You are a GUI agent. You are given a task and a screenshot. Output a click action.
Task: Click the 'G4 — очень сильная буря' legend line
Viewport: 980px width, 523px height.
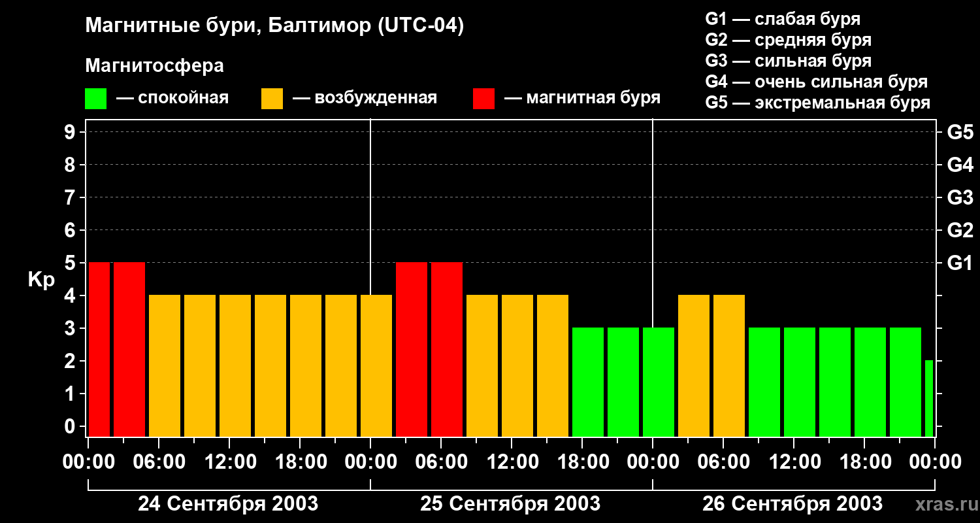pyautogui.click(x=816, y=82)
